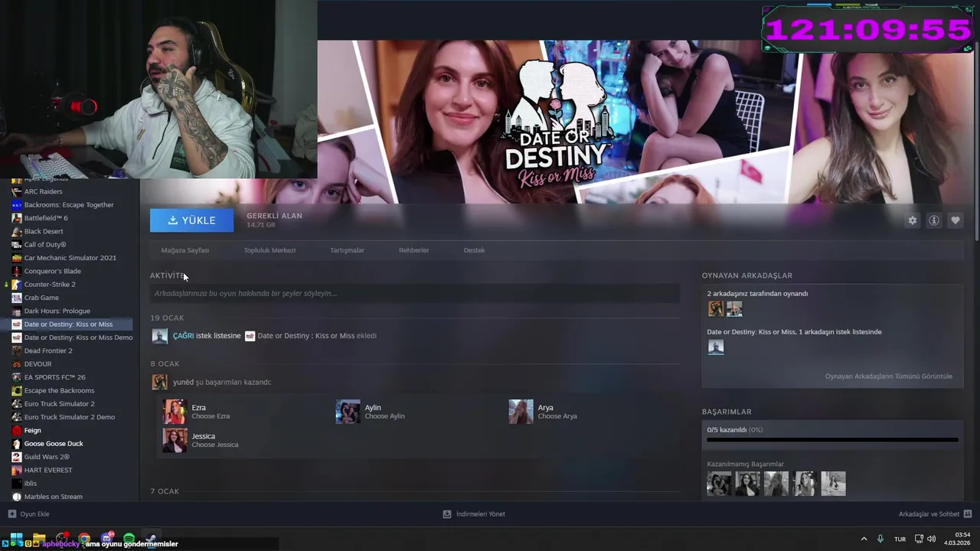
Task: Select Marbles on Stream icon
Action: 17,497
